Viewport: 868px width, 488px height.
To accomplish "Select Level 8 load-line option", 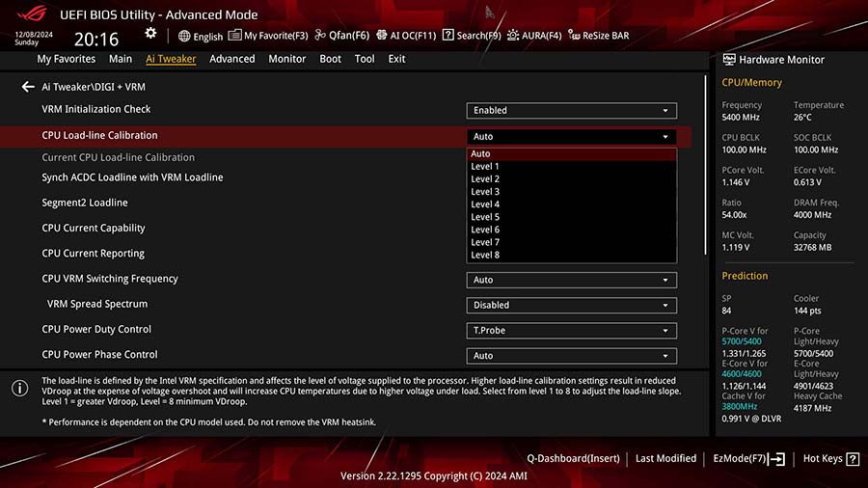I will click(571, 255).
